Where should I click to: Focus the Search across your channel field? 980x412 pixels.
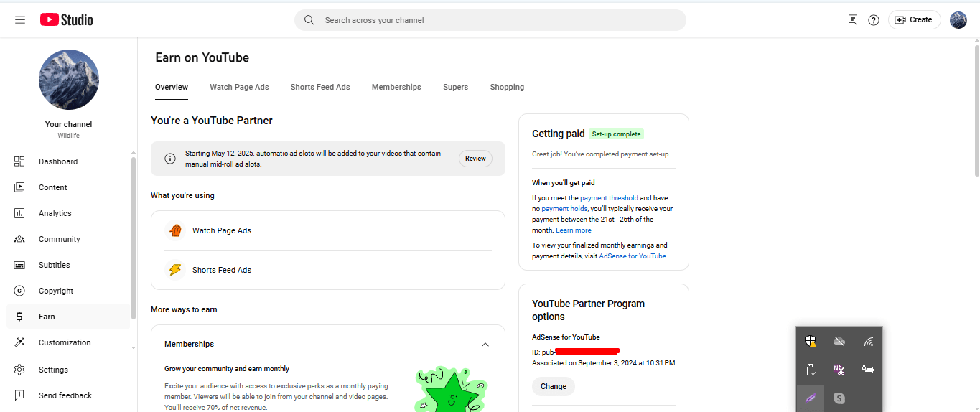(490, 20)
